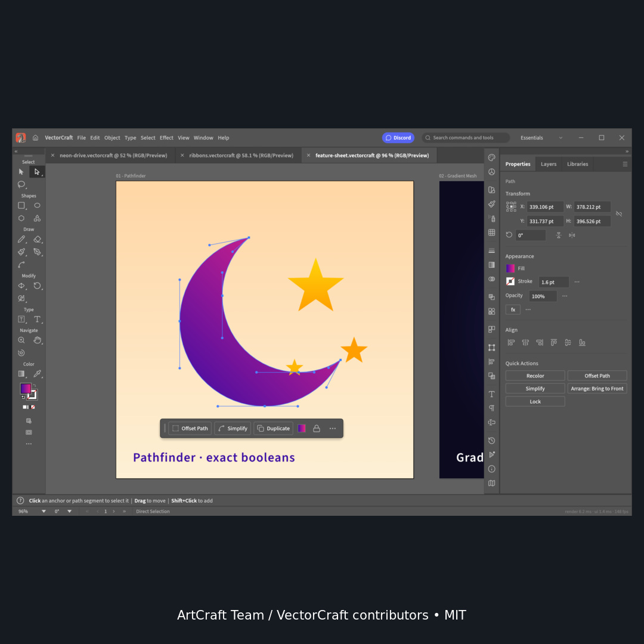Open more effects options beside fx
Viewport: 644px width, 644px height.
(x=528, y=309)
